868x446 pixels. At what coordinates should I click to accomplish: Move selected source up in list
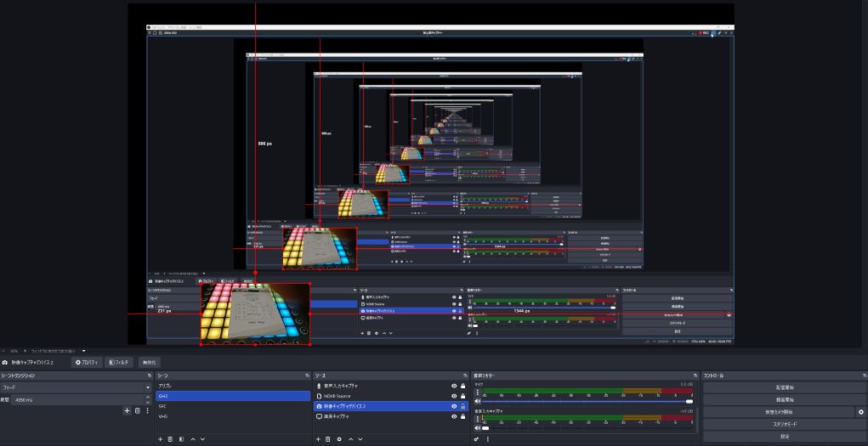pos(349,438)
